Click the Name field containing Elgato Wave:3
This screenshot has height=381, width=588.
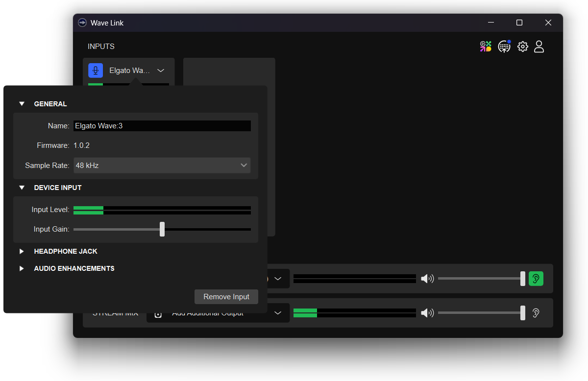click(162, 126)
